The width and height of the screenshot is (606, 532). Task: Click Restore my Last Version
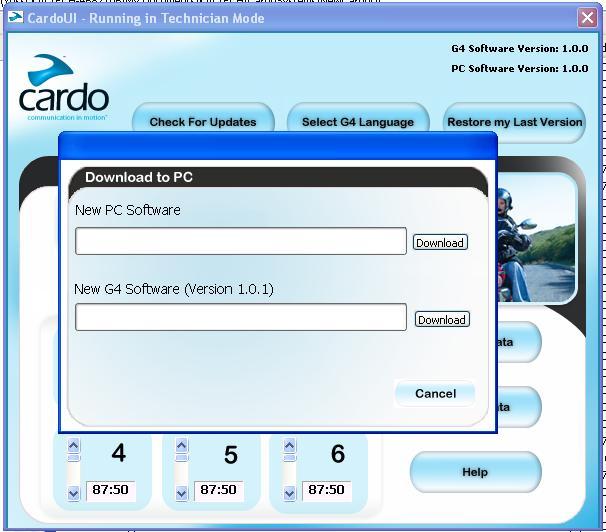[514, 122]
